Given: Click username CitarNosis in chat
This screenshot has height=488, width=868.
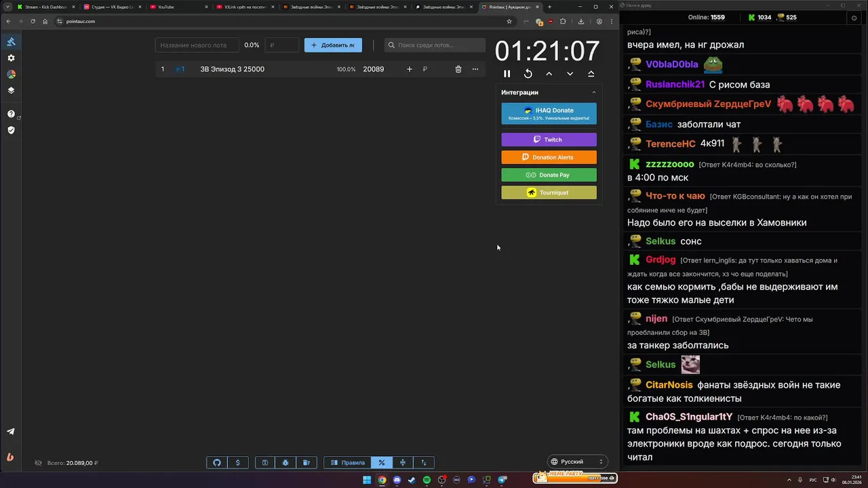Looking at the screenshot, I should [669, 385].
